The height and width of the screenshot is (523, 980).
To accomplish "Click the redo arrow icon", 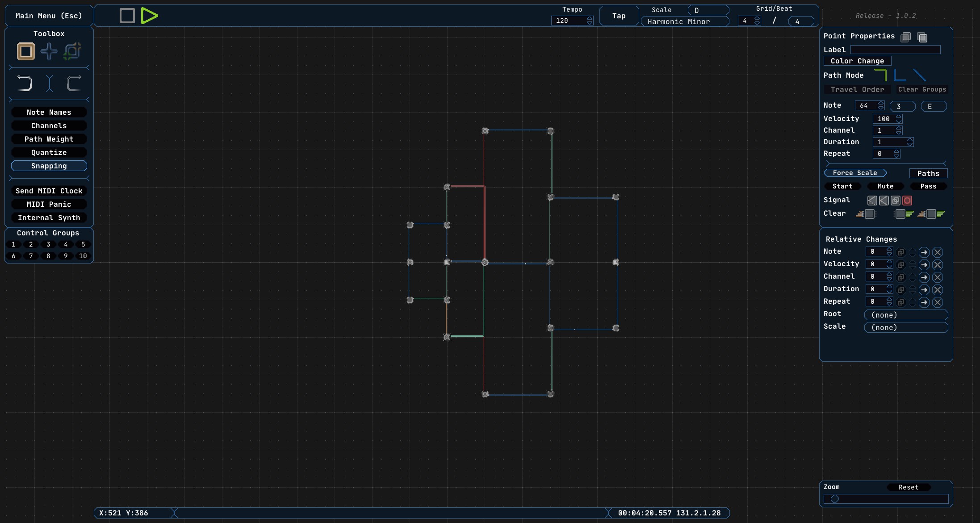I will (74, 83).
